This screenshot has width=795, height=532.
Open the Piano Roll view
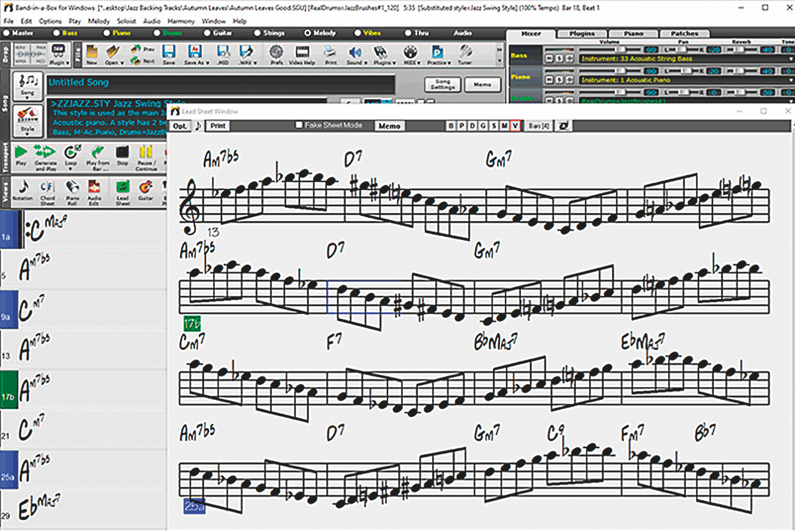[x=72, y=192]
